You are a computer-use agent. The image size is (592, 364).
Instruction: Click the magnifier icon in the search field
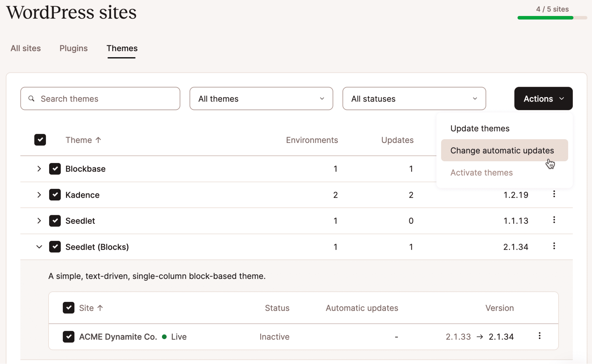[32, 99]
